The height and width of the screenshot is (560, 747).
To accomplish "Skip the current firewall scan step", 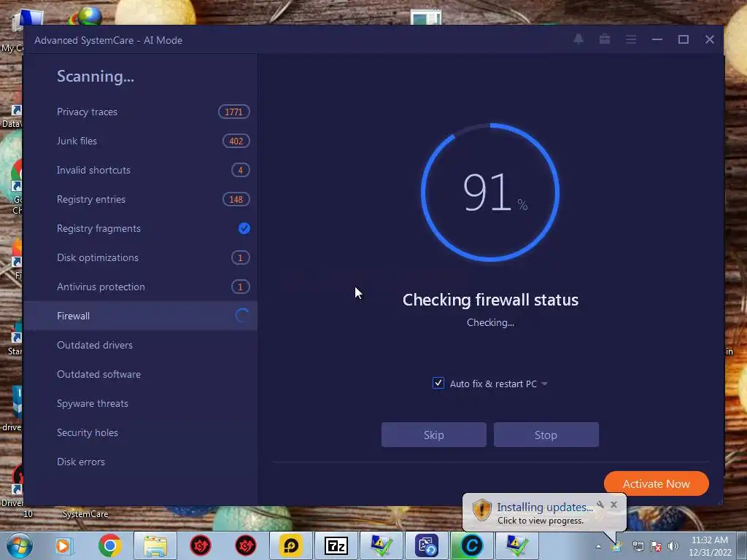I will pos(433,435).
